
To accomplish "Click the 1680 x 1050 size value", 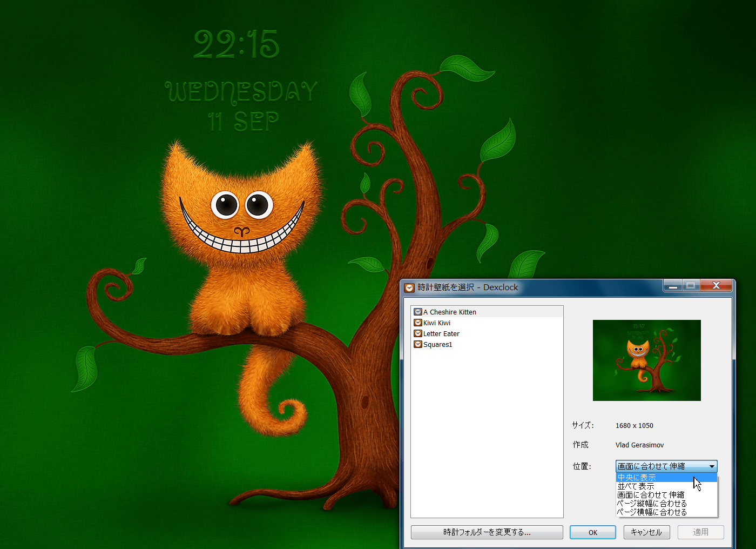I will (x=634, y=426).
